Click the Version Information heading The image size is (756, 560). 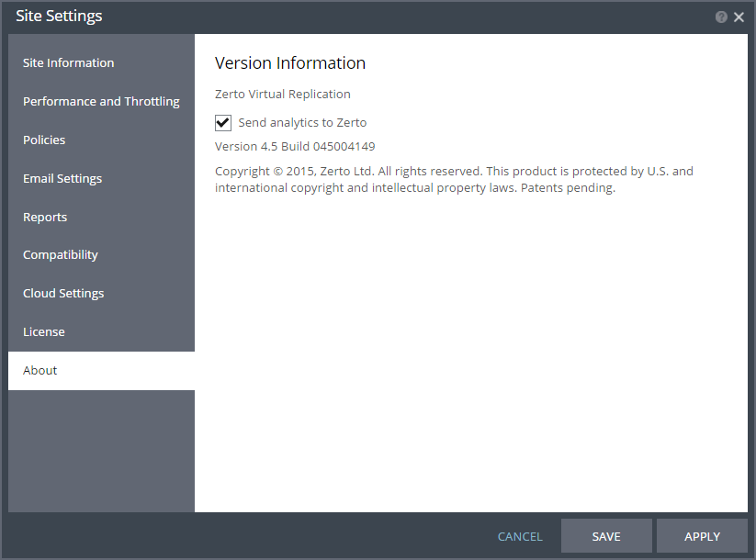click(x=290, y=63)
